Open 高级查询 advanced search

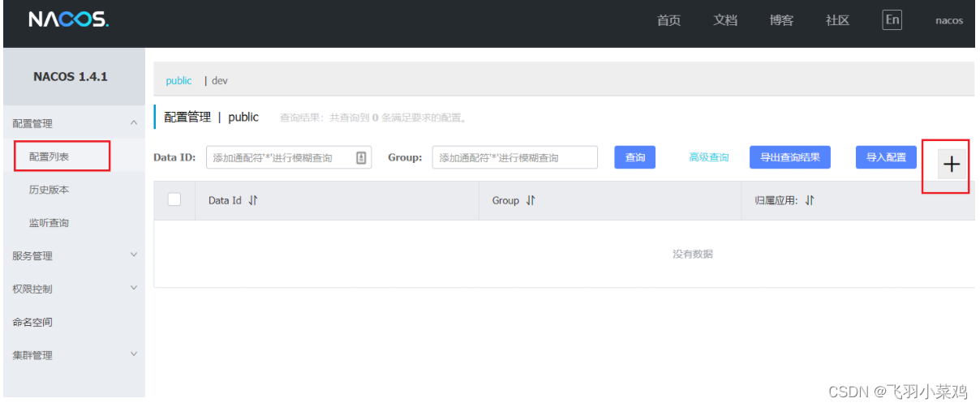pyautogui.click(x=709, y=157)
